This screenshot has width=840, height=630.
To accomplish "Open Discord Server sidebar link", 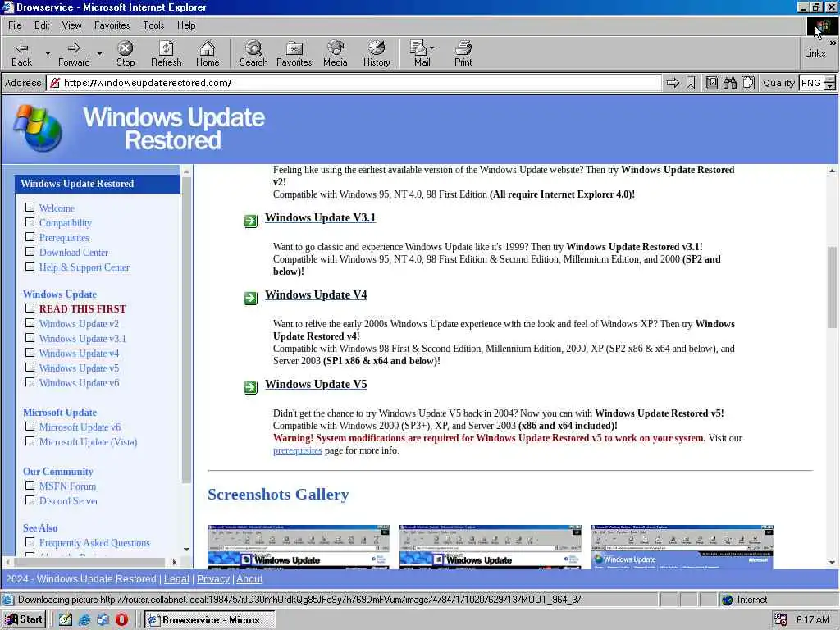I will click(x=69, y=501).
